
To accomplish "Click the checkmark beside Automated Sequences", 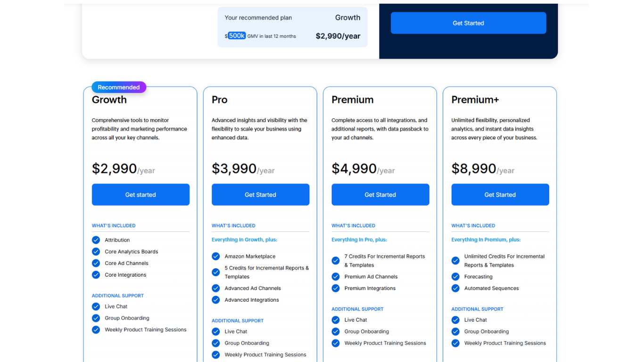I will click(x=456, y=288).
